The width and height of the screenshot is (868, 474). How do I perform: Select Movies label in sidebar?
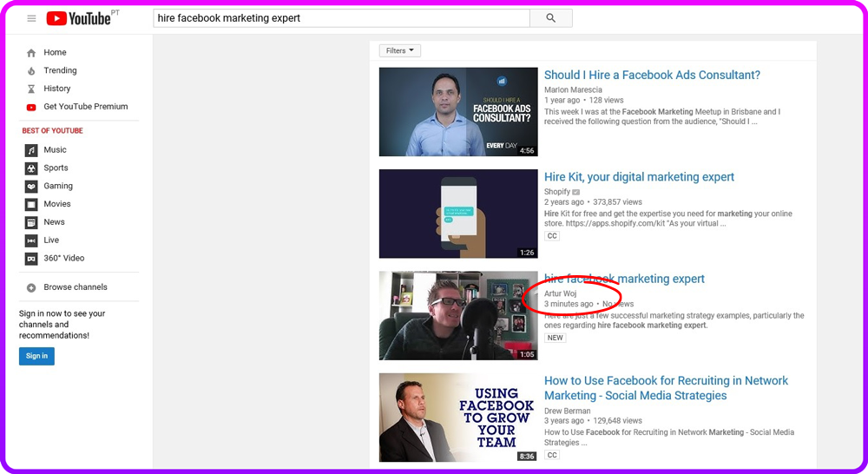pyautogui.click(x=57, y=204)
